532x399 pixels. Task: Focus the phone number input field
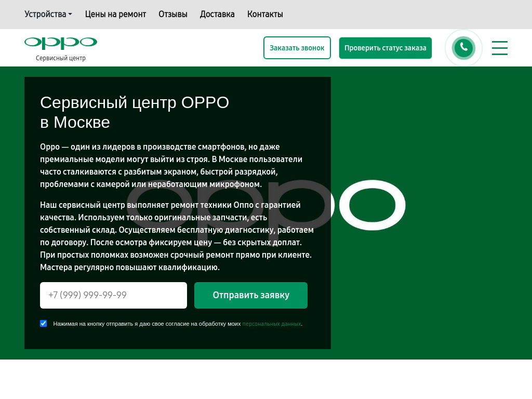pyautogui.click(x=113, y=295)
